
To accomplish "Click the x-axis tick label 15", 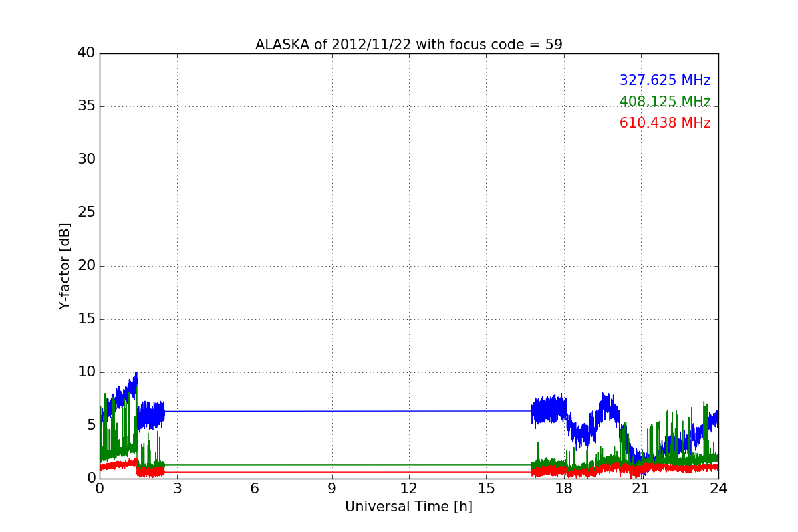I will pyautogui.click(x=486, y=488).
